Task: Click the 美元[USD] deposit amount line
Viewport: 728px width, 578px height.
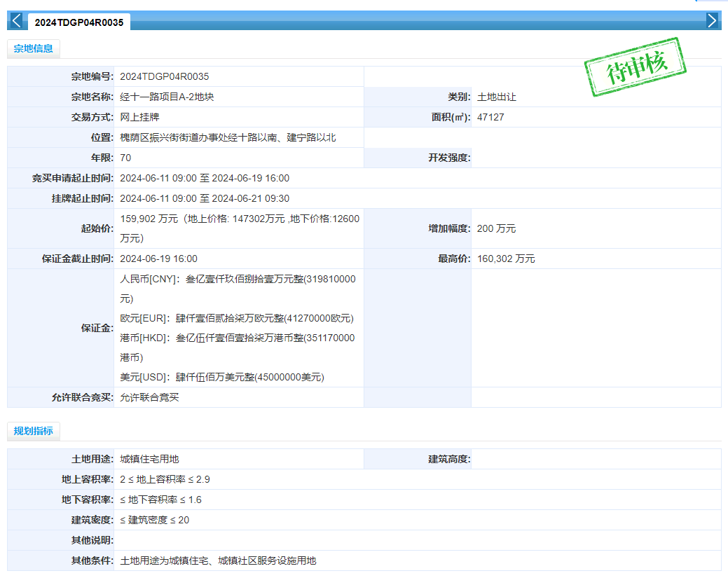Action: pos(222,377)
